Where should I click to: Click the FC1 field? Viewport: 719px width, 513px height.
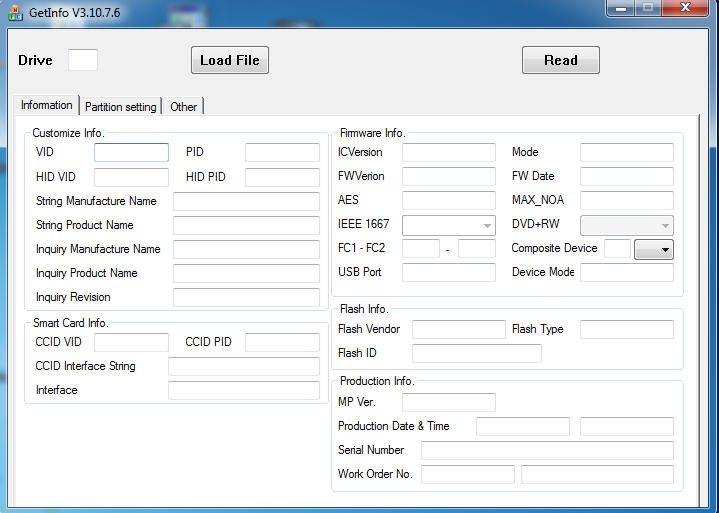pyautogui.click(x=420, y=248)
